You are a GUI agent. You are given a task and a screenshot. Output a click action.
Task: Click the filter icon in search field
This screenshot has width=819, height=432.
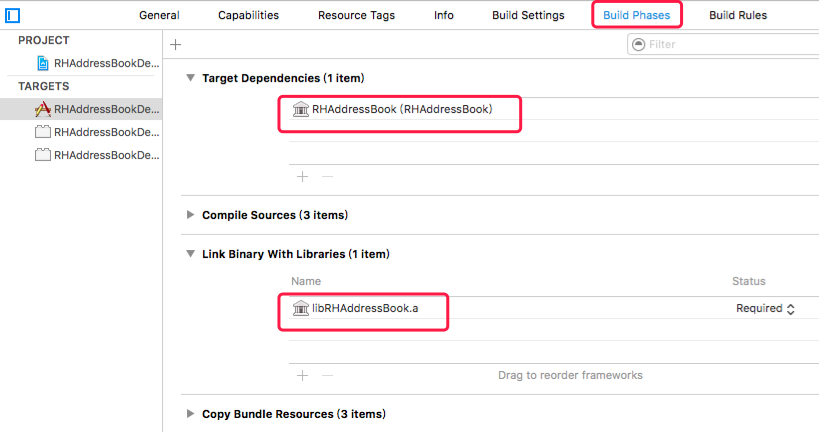coord(638,44)
